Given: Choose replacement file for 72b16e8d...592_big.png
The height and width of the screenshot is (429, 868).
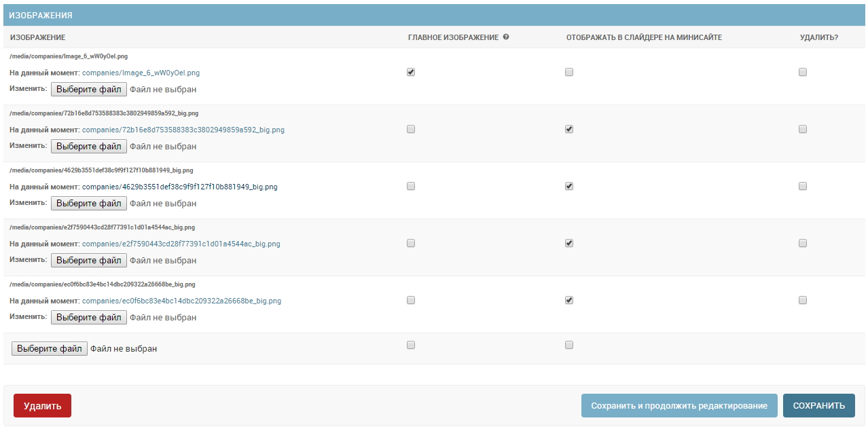Looking at the screenshot, I should [89, 146].
